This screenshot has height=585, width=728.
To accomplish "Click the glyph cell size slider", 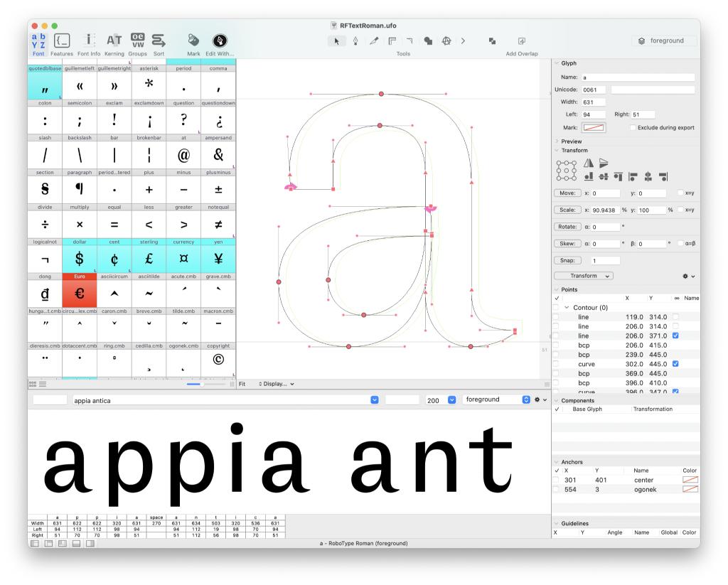I will tap(205, 384).
